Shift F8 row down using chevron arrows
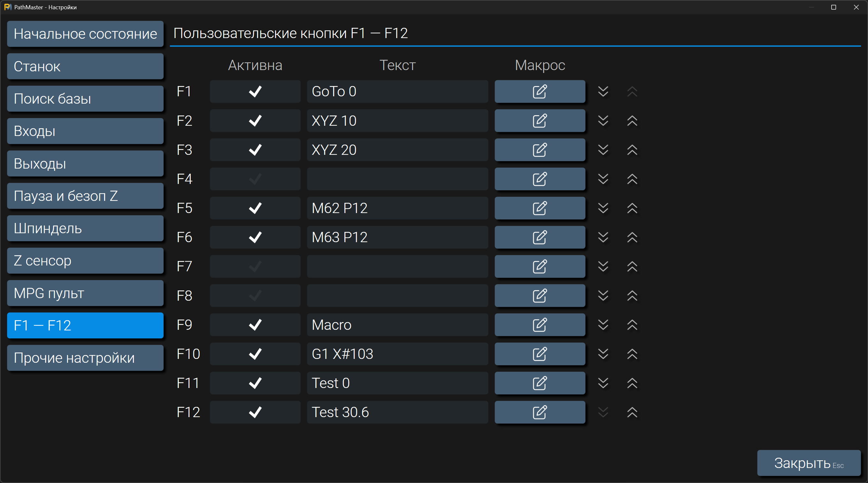Viewport: 868px width, 483px height. pyautogui.click(x=603, y=296)
